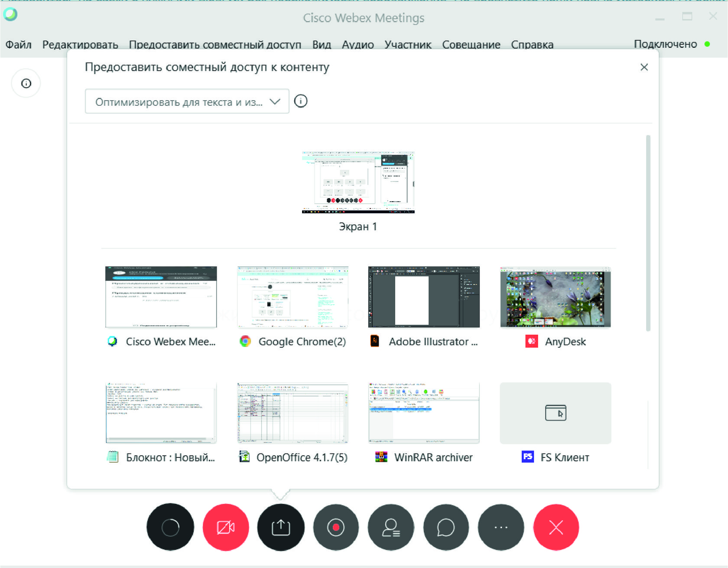Share the WinRAR archiver window thumbnail
Image resolution: width=728 pixels, height=568 pixels.
[x=424, y=413]
